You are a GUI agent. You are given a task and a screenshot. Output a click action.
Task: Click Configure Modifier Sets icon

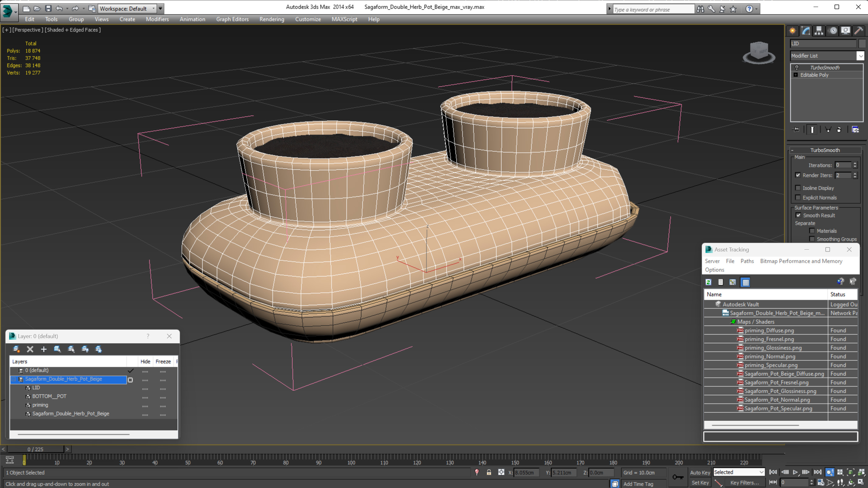tap(855, 130)
